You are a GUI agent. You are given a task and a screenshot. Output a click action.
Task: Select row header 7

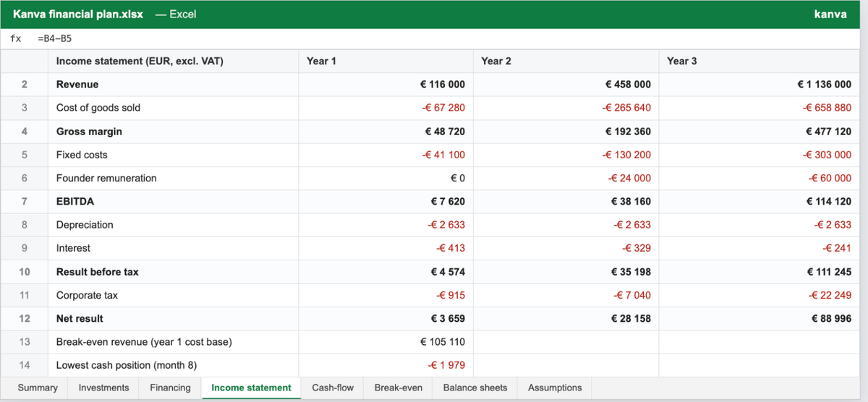tap(25, 202)
